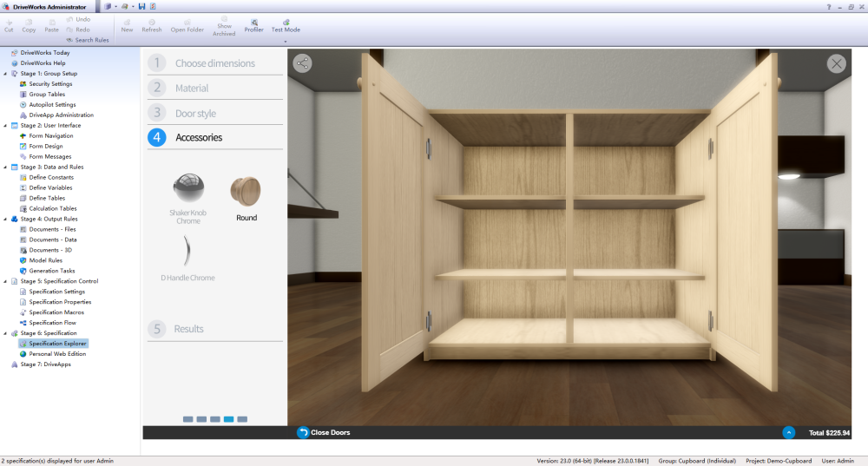The image size is (868, 466).
Task: Open step 1 Choose dimensions
Action: pyautogui.click(x=214, y=63)
